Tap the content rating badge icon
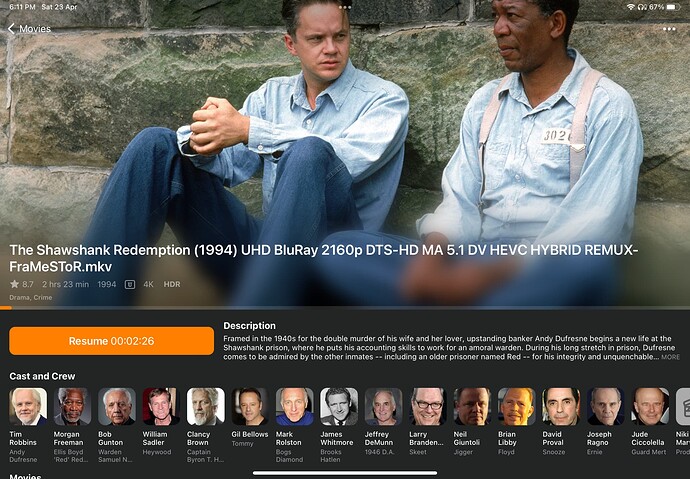 point(130,284)
